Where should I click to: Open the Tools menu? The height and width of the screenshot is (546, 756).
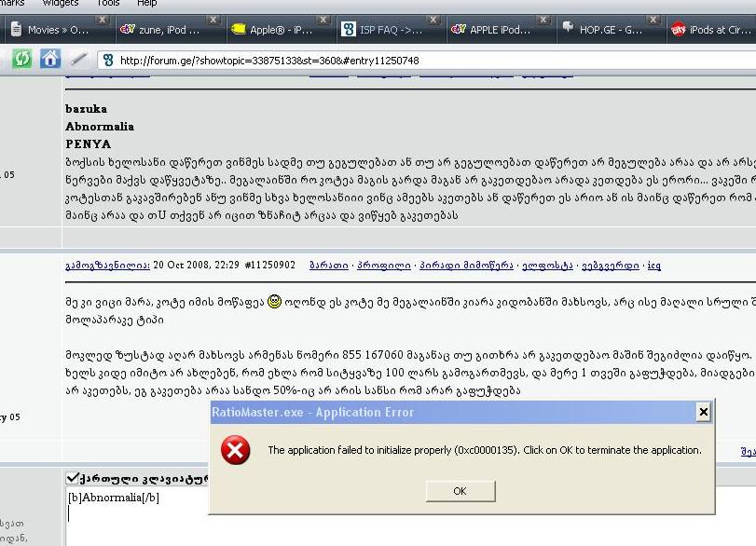[x=108, y=4]
